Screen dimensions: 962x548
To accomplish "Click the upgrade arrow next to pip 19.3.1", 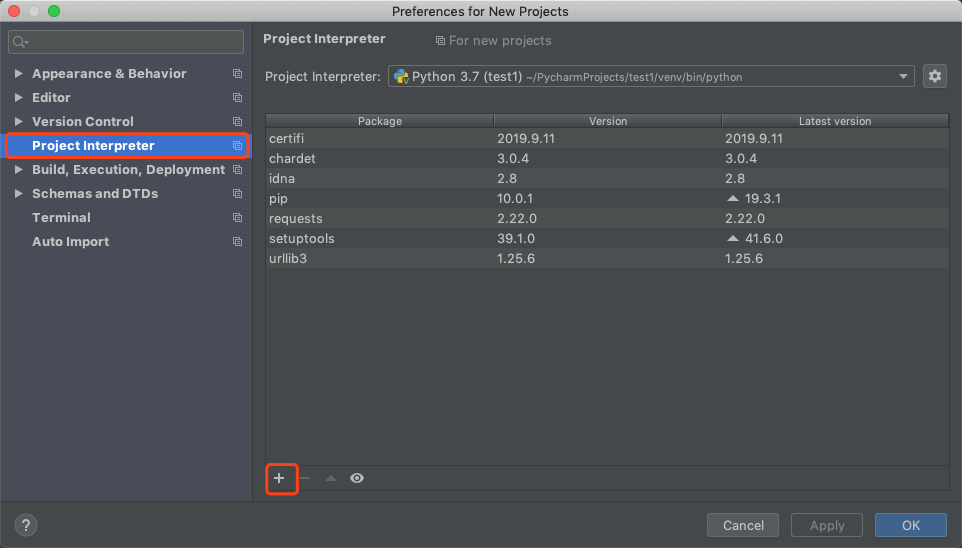I will click(x=733, y=198).
